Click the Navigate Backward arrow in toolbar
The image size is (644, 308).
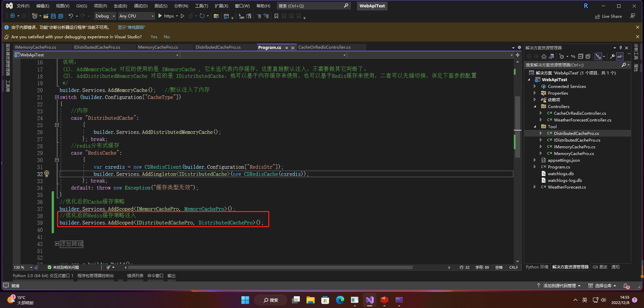click(x=12, y=16)
